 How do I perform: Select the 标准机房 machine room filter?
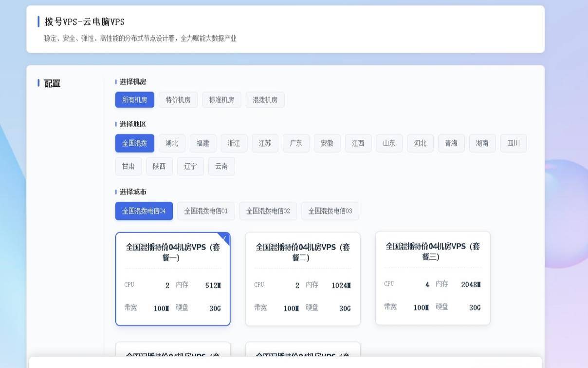(221, 99)
